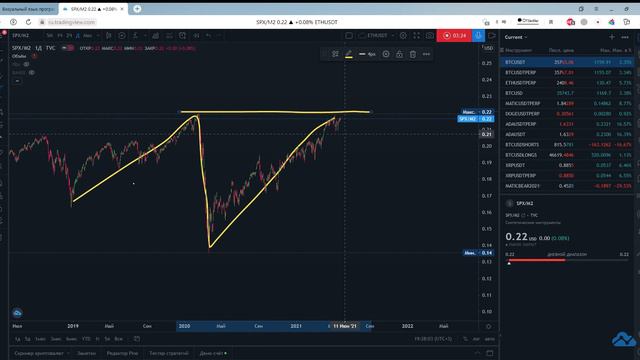Collapse the indicator legend arrow
Image resolution: width=640 pixels, height=360 pixels.
tap(17, 81)
